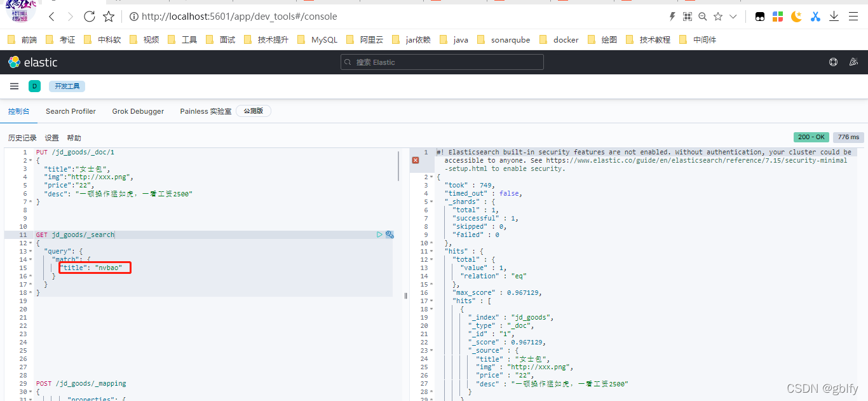868x401 pixels.
Task: Collapse the request body fold at editor line 12
Action: [x=31, y=243]
